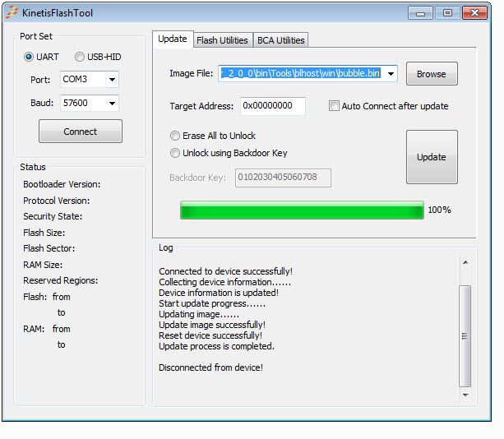The image size is (504, 439).
Task: Click the log scrollbar up arrow
Action: pyautogui.click(x=465, y=262)
